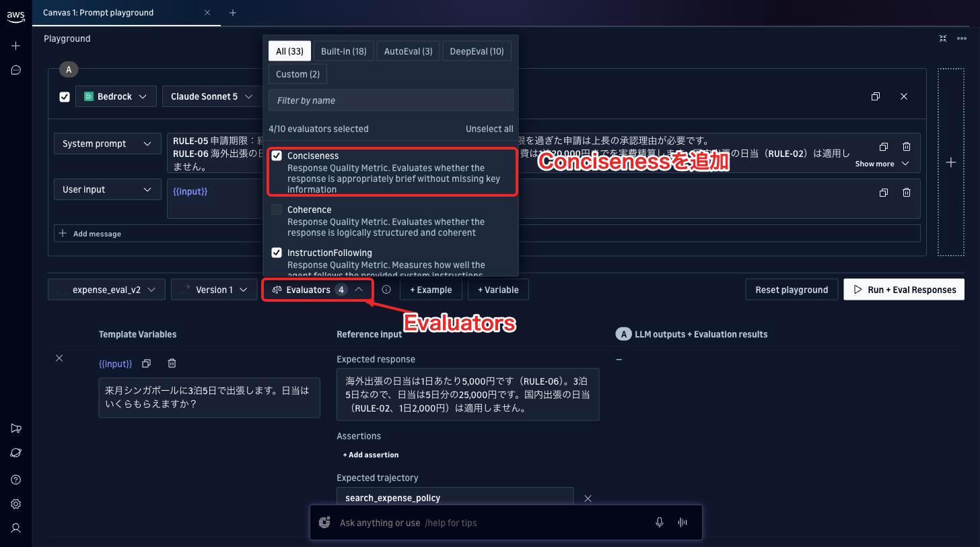The height and width of the screenshot is (547, 980).
Task: Open the Bedrock provider dropdown
Action: pyautogui.click(x=116, y=96)
